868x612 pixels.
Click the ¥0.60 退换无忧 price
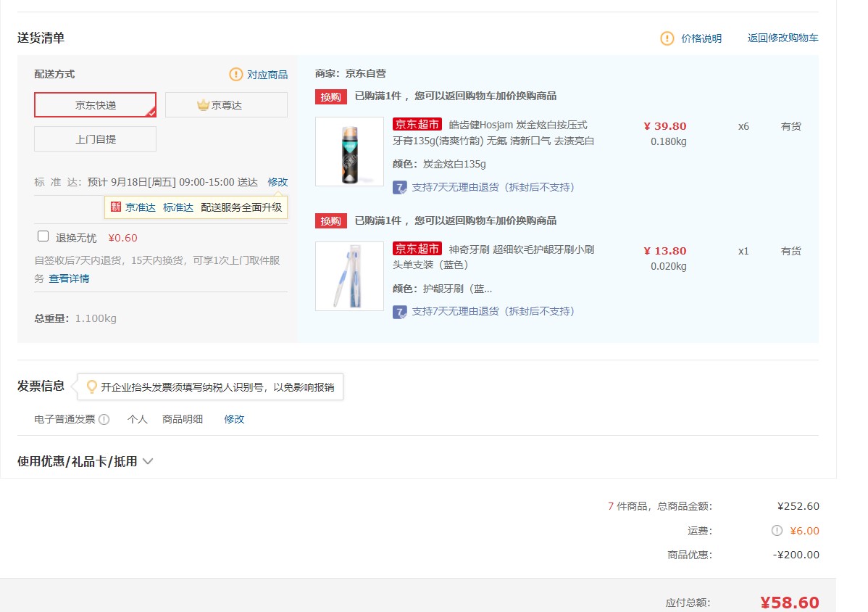[123, 238]
